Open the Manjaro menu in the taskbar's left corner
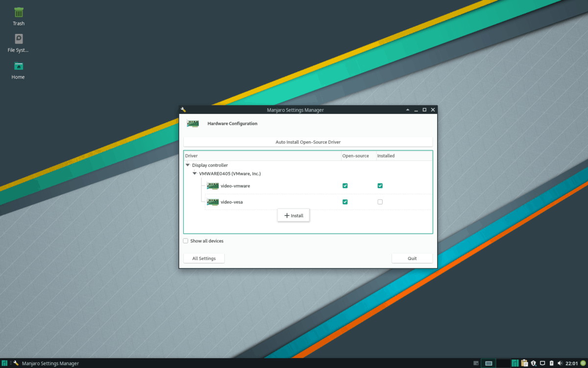Screen dimensions: 588x368 [x=4, y=363]
